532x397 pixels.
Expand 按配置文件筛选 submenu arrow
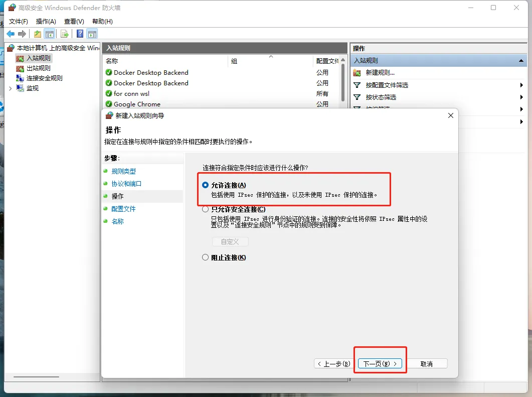521,85
